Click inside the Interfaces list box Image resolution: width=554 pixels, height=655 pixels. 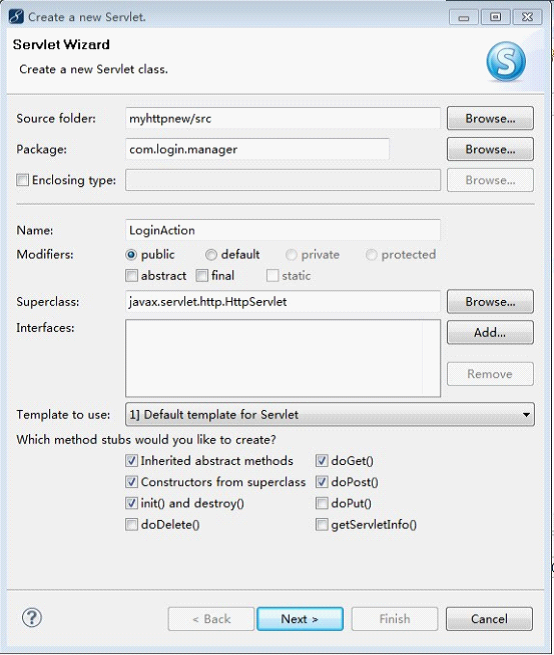coord(283,358)
